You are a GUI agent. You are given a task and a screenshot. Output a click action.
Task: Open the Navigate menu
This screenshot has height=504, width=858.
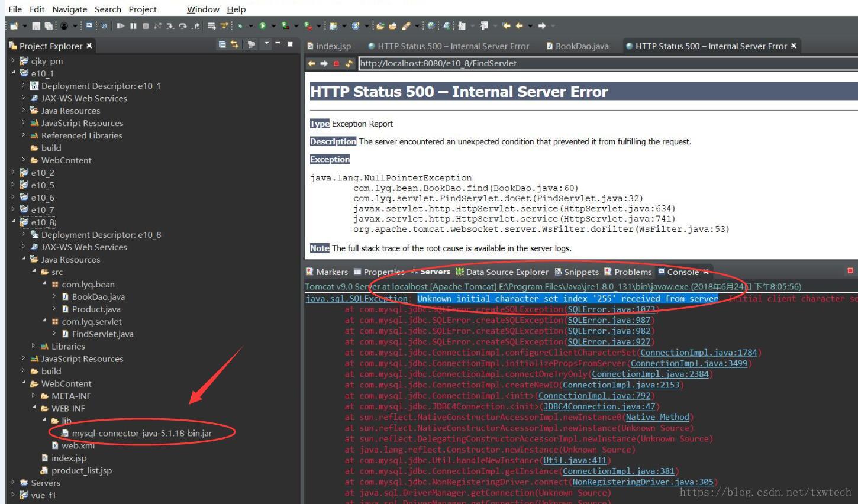click(x=69, y=9)
